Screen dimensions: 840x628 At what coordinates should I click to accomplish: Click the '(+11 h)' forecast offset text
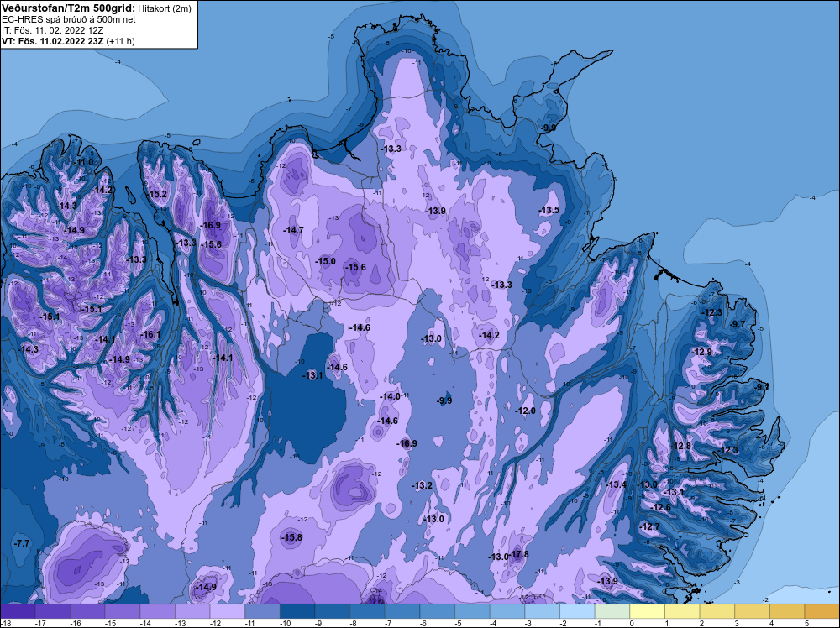click(x=120, y=41)
